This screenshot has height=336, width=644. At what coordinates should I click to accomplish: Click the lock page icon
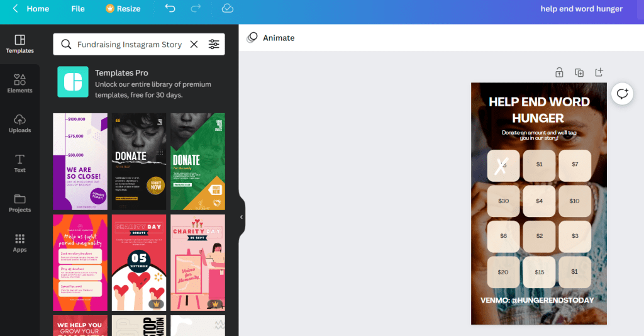(x=559, y=72)
